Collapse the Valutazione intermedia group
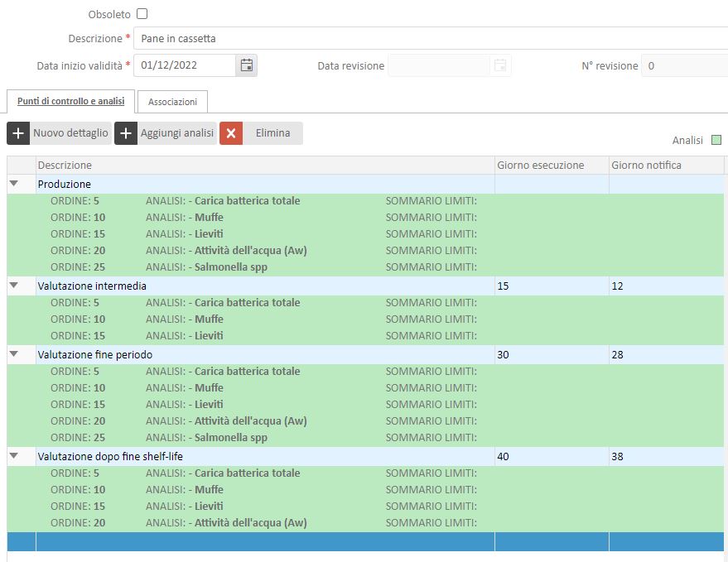The width and height of the screenshot is (728, 562). click(14, 286)
